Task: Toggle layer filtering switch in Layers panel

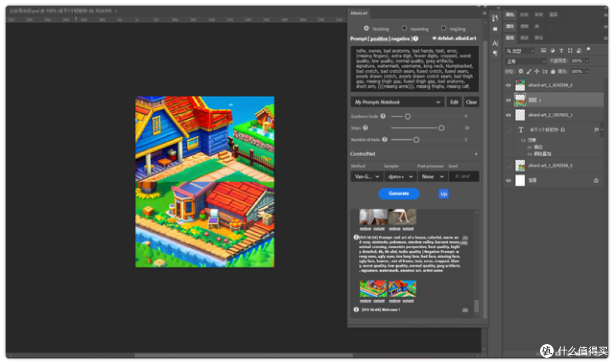Action: pos(588,49)
